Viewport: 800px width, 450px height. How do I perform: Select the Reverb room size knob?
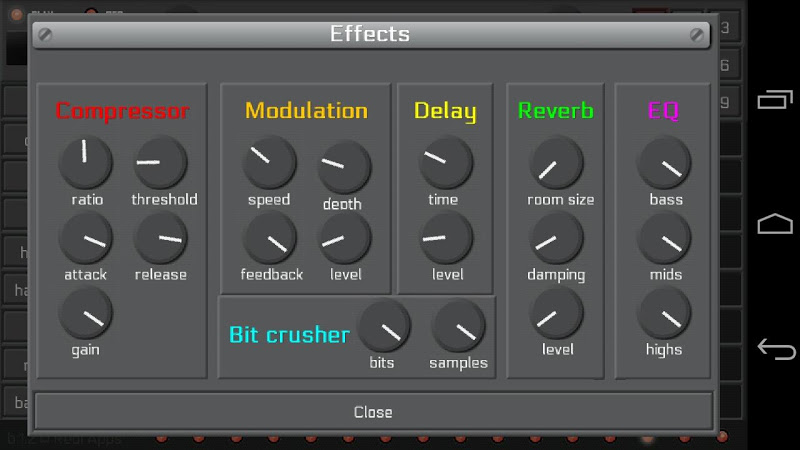pyautogui.click(x=556, y=162)
